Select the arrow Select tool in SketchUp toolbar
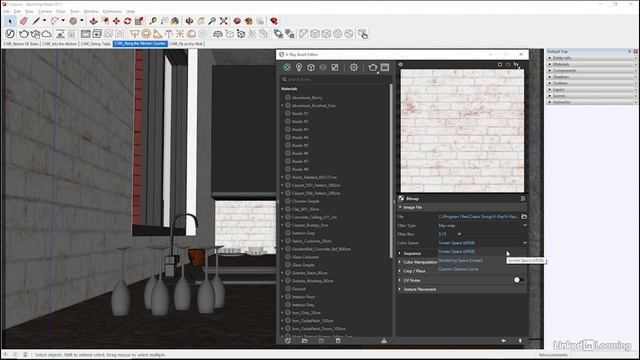This screenshot has width=640, height=360. (10, 21)
